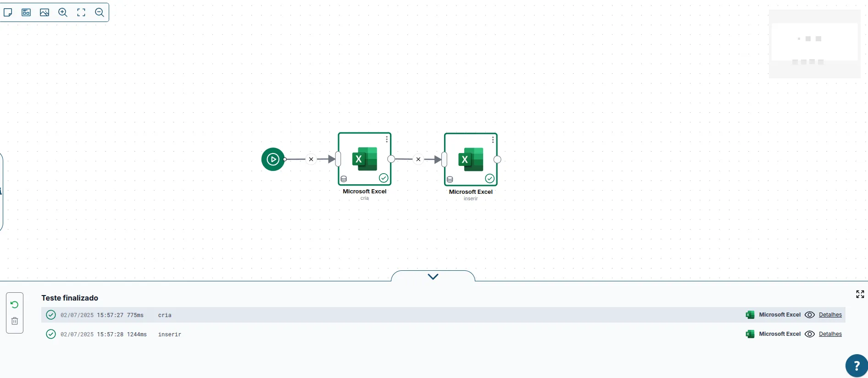Screen dimensions: 868x378
Task: Open the help button with question mark
Action: click(857, 366)
